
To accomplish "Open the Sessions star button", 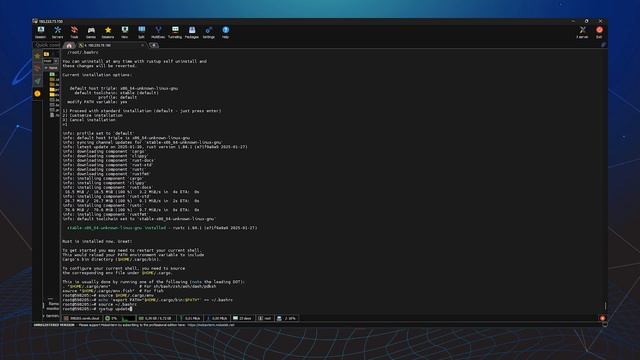I will coord(108,32).
